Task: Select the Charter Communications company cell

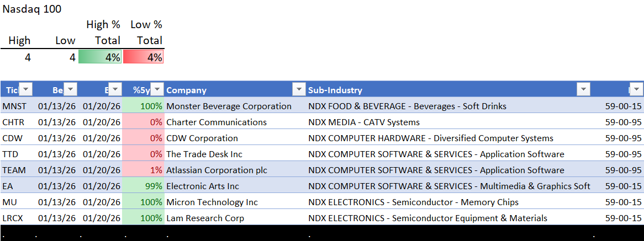Action: coord(217,122)
